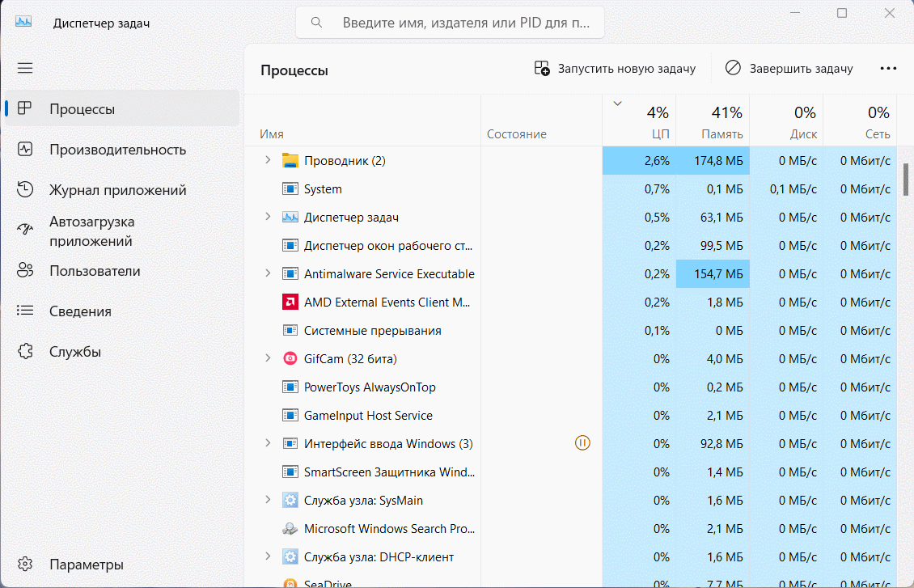The image size is (914, 588).
Task: Expand the Служба узла: DHCP-клиент row
Action: [268, 556]
